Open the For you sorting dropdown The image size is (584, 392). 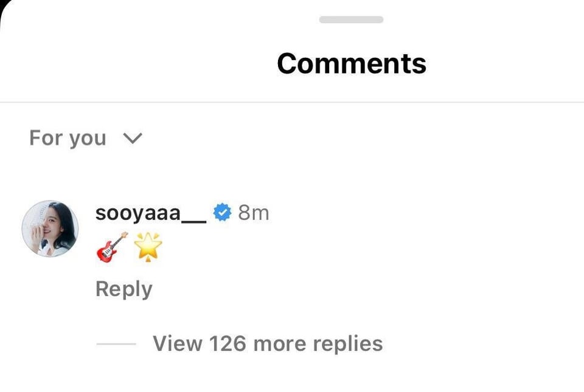coord(85,139)
